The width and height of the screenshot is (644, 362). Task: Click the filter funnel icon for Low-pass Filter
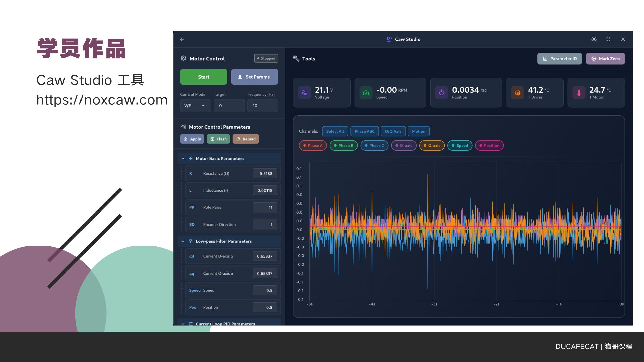[x=191, y=241]
